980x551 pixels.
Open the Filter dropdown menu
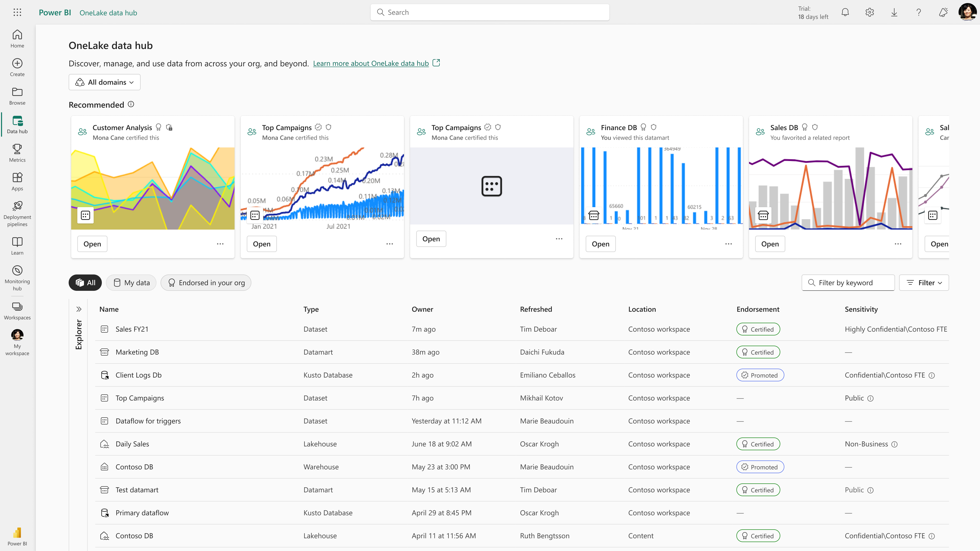click(x=924, y=283)
